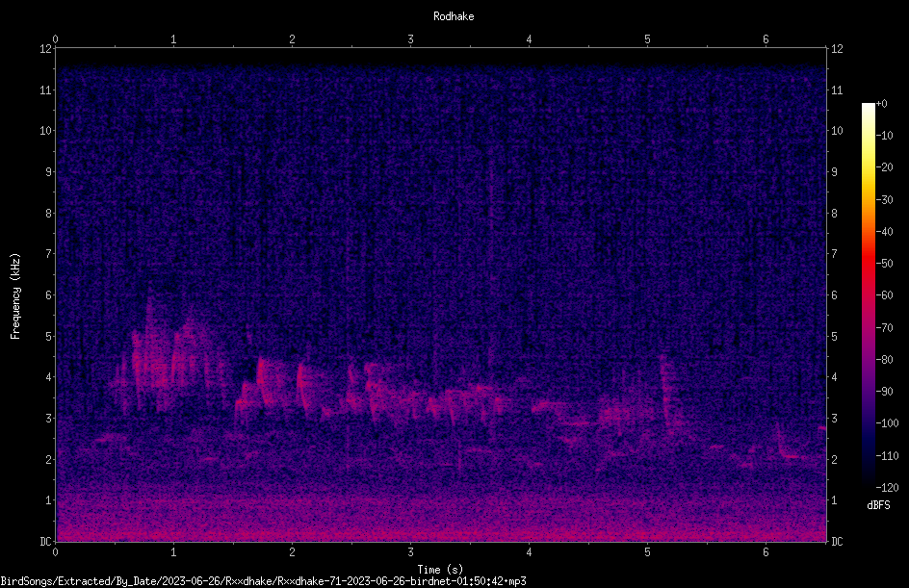Image resolution: width=909 pixels, height=588 pixels.
Task: Click the "-60" colorbar tick label
Action: [884, 295]
